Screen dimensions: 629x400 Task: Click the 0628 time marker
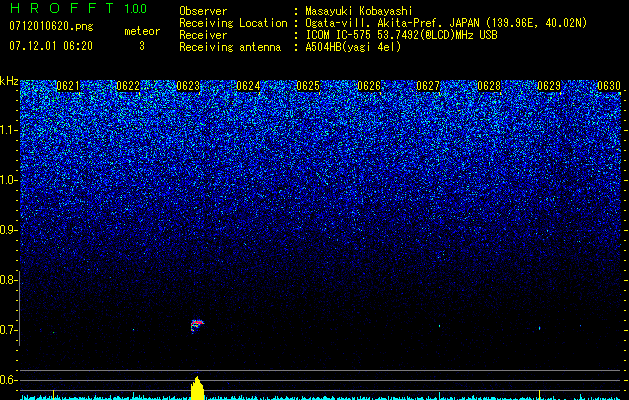489,86
